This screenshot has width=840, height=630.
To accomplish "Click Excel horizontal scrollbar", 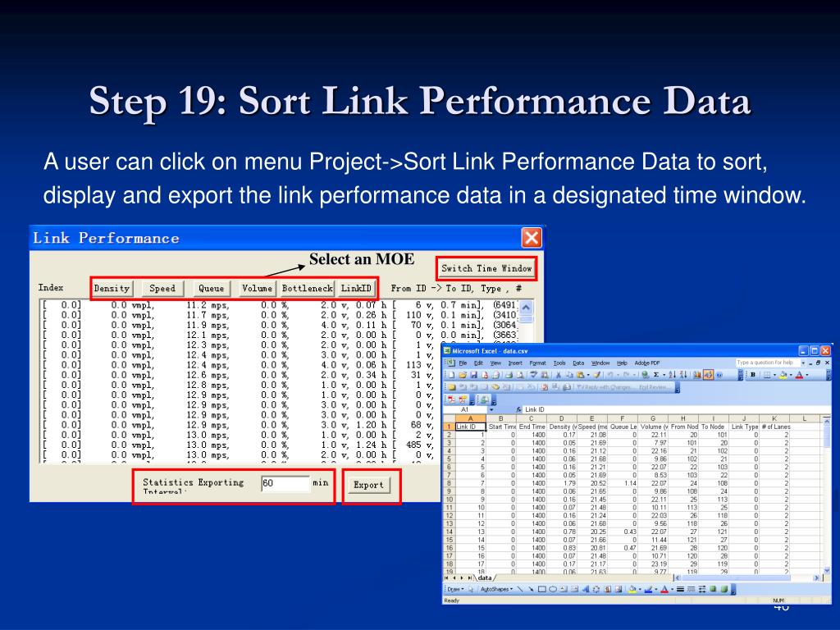I will click(748, 578).
